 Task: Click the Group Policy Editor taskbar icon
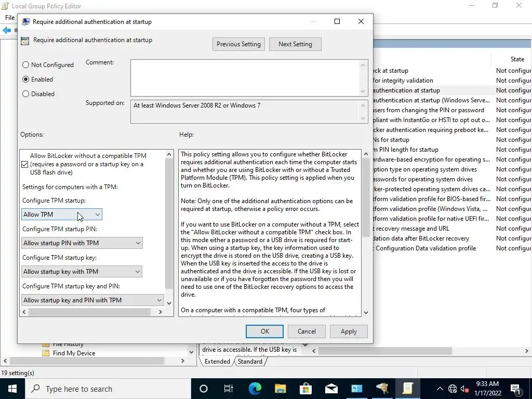(407, 389)
